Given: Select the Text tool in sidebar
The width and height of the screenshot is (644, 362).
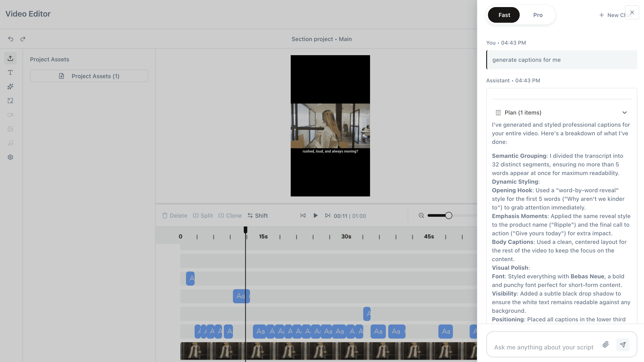Looking at the screenshot, I should tap(10, 72).
